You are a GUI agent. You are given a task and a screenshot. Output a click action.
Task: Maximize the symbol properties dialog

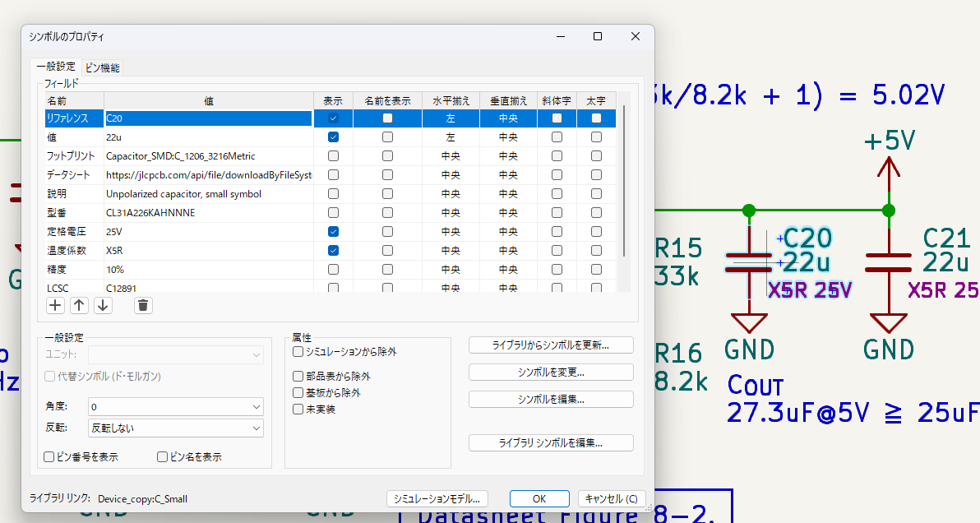tap(598, 36)
